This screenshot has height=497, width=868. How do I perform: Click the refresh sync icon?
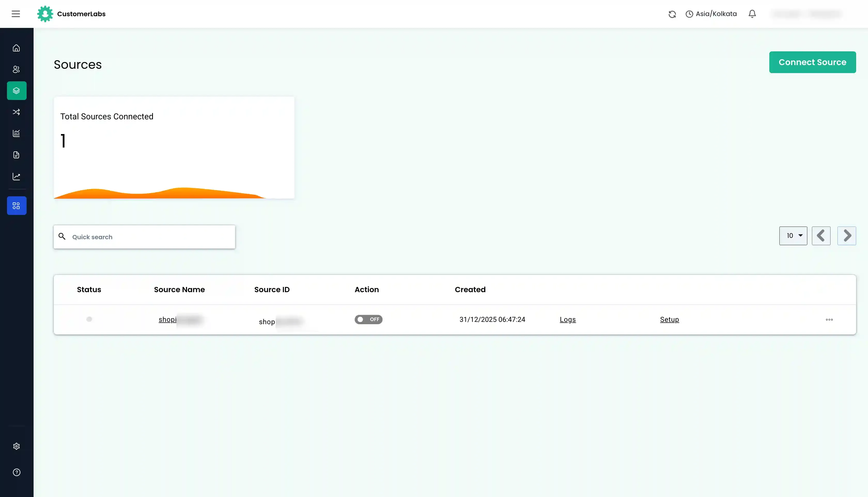pyautogui.click(x=672, y=14)
